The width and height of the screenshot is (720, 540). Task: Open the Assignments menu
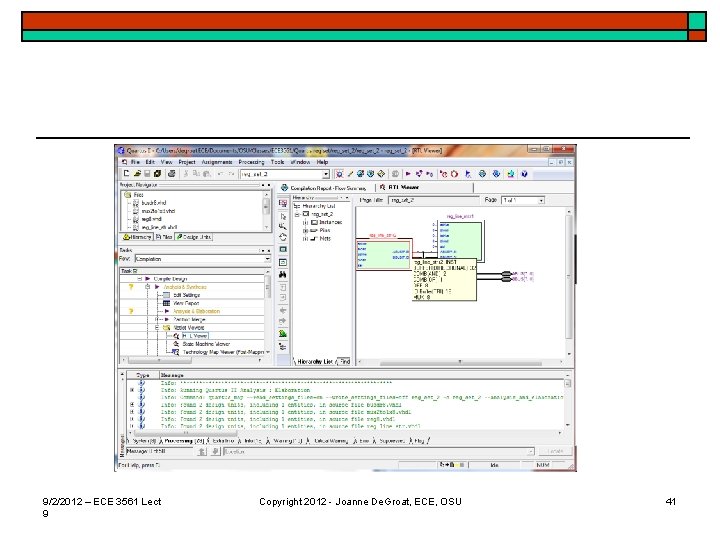pos(217,162)
